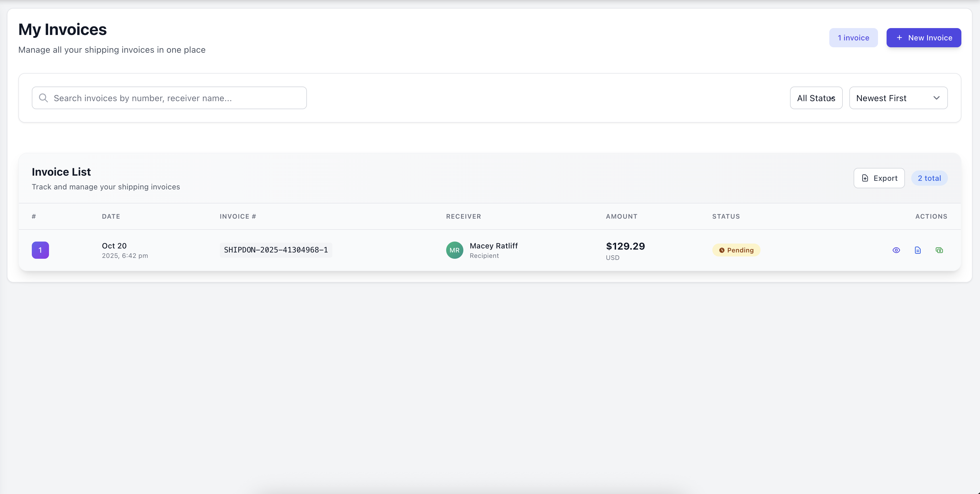Click the green payment icon in Actions
This screenshot has width=980, height=494.
(x=940, y=250)
